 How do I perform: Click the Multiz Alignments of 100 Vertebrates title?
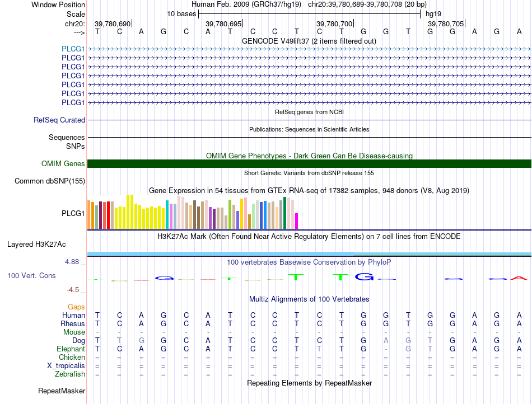(x=309, y=299)
